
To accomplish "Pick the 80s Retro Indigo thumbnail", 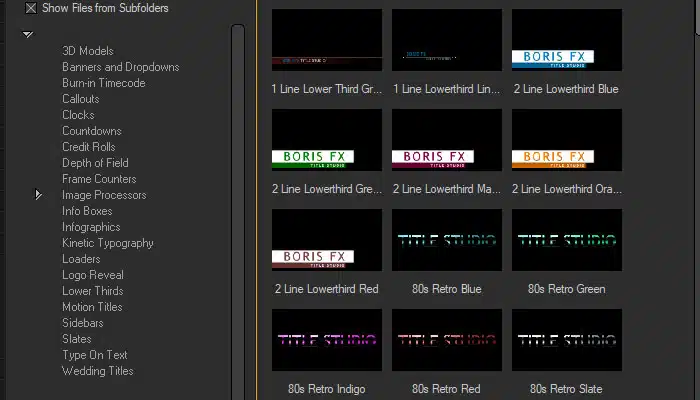I will [327, 340].
